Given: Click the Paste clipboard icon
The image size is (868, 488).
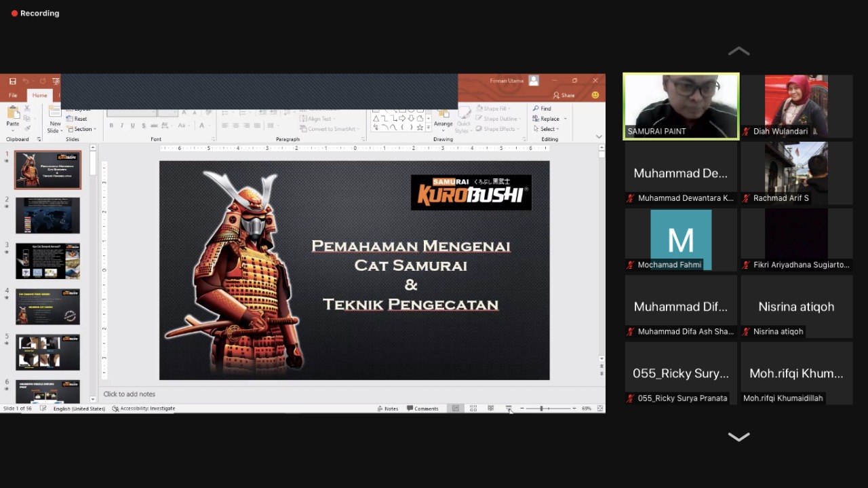Looking at the screenshot, I should point(12,115).
